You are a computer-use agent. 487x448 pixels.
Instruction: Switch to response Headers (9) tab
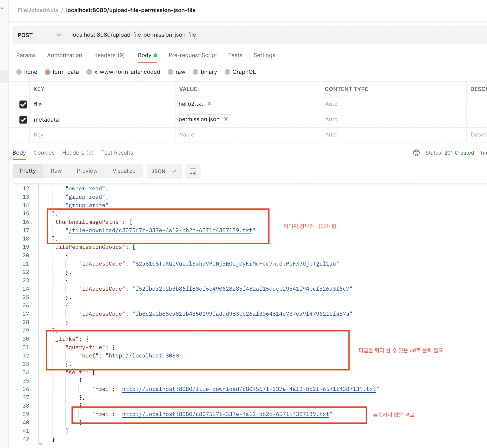point(78,153)
